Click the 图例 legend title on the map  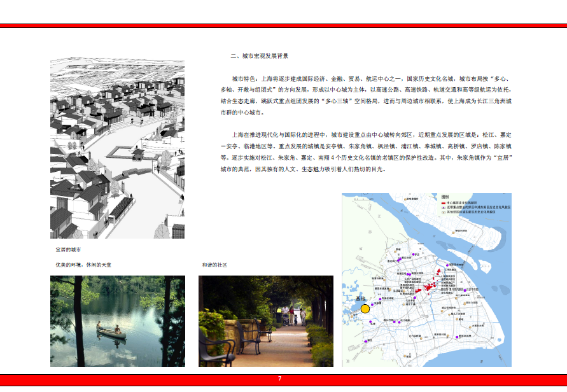click(x=445, y=197)
